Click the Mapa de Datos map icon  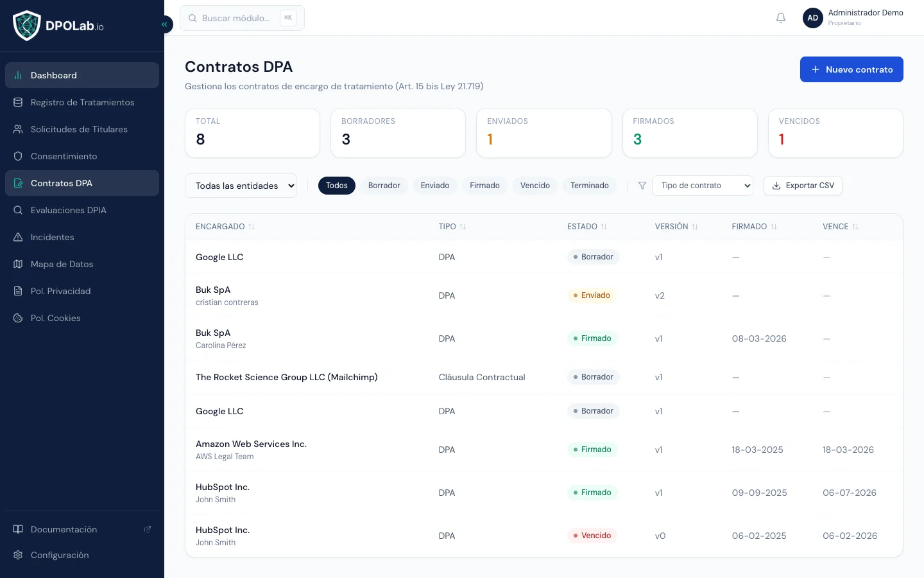point(18,264)
